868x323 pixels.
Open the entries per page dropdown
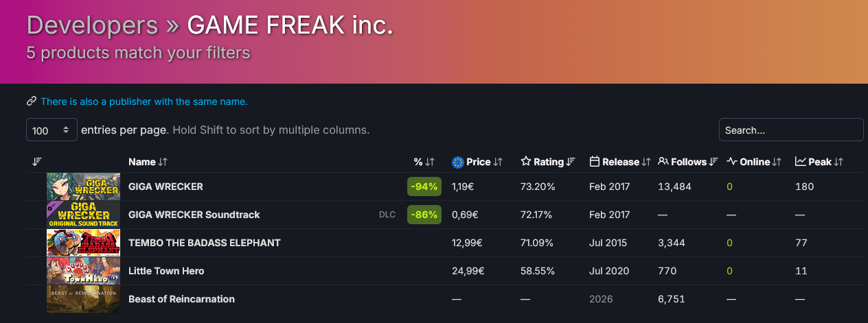(x=52, y=130)
